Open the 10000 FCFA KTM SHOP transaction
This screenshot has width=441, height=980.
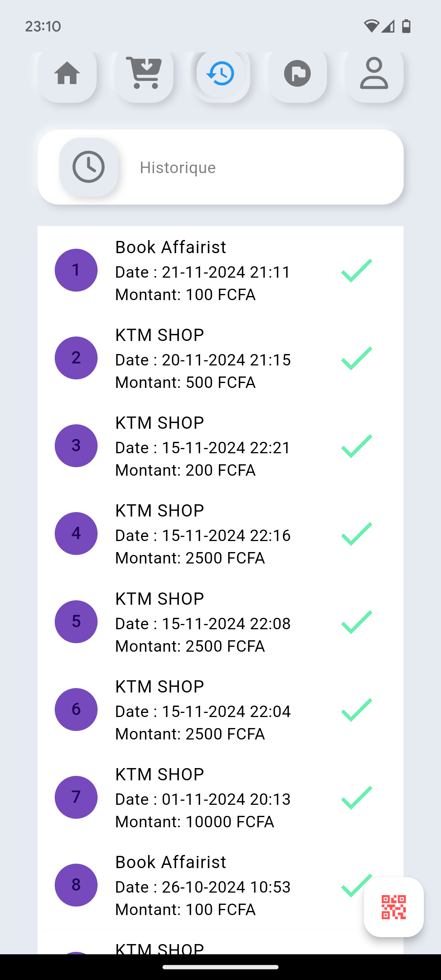tap(220, 797)
